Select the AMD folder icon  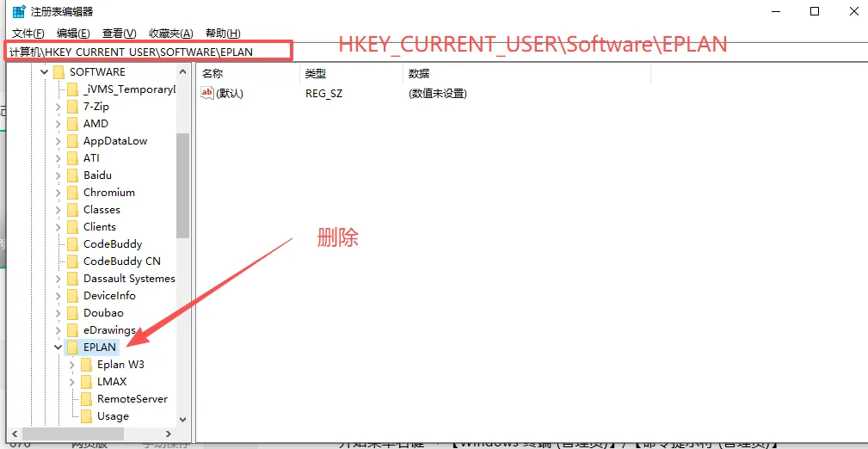[72, 124]
